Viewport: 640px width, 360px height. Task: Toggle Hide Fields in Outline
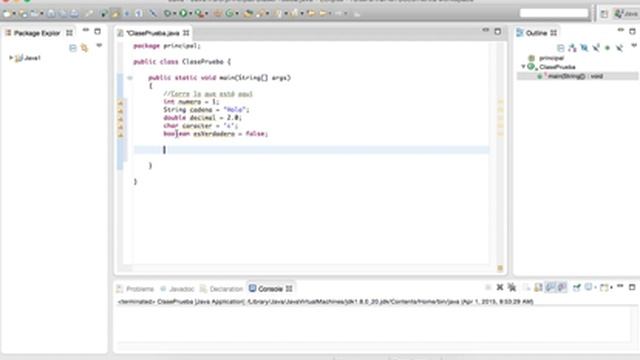click(x=584, y=48)
